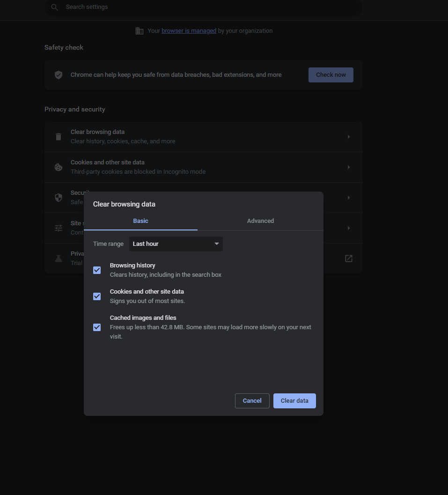Click 'Signs you out of most sites.' text
Image resolution: width=448 pixels, height=495 pixels.
(x=147, y=301)
